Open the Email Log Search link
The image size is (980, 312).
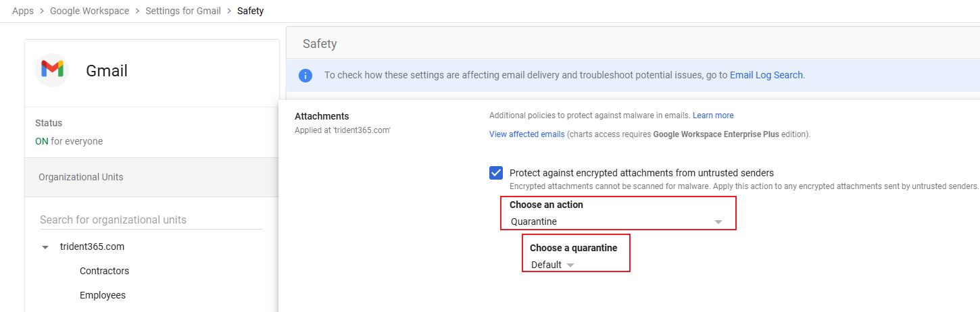pyautogui.click(x=766, y=75)
